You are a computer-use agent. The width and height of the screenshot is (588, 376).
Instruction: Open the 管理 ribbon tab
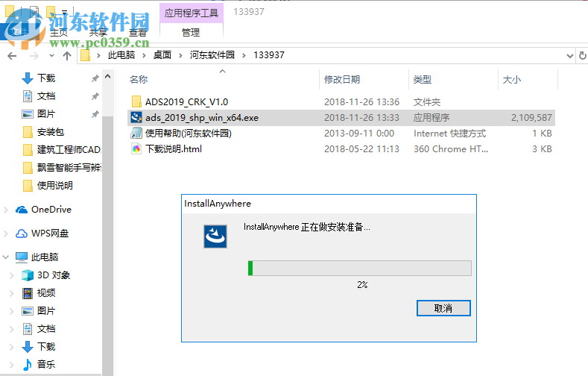(191, 33)
